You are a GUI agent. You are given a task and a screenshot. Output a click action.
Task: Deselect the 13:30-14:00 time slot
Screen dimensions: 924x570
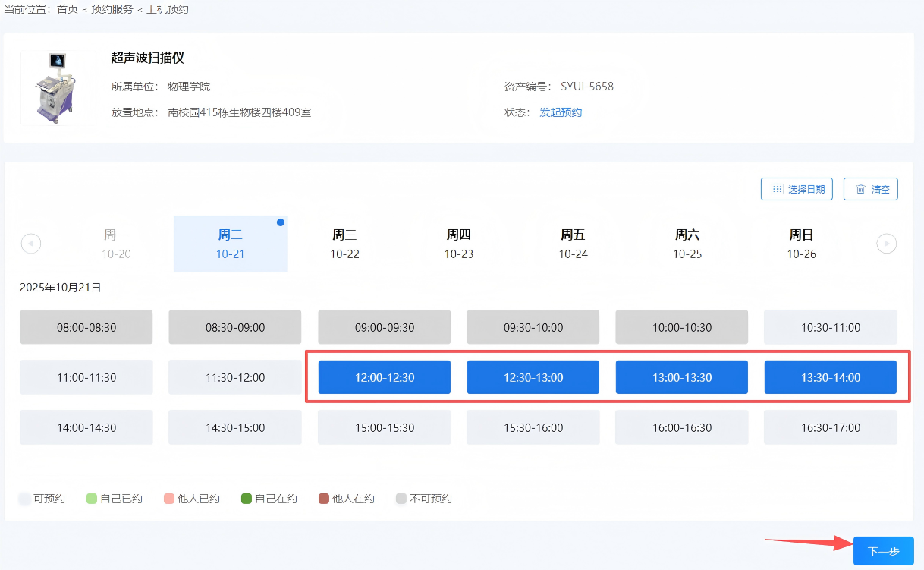click(830, 377)
